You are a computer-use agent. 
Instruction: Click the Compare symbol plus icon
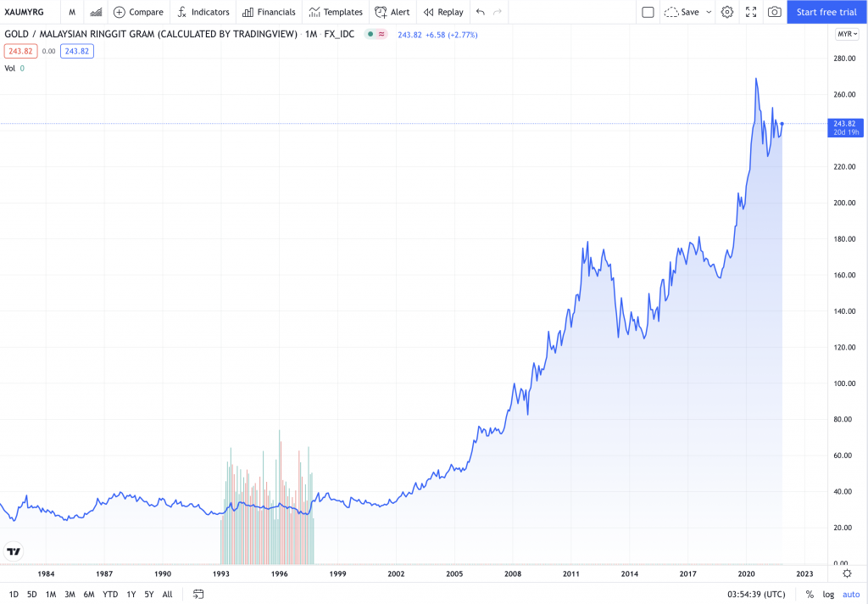[x=120, y=12]
